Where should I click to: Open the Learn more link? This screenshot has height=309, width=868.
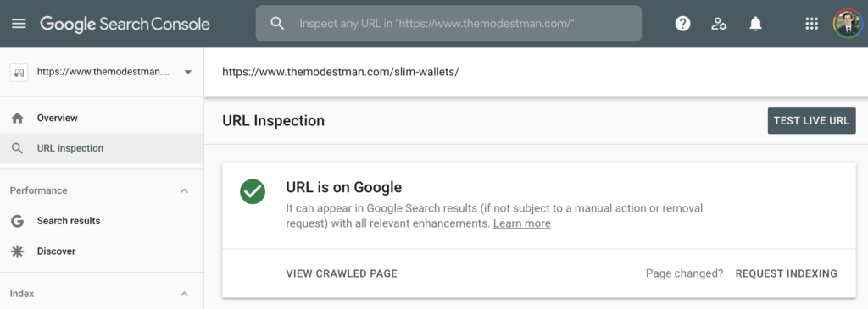pos(522,223)
